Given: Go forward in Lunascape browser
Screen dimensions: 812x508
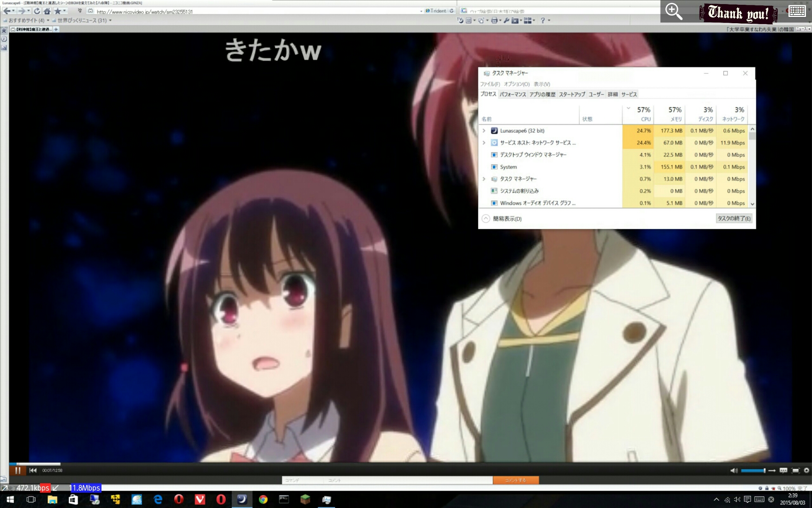Looking at the screenshot, I should tap(22, 11).
